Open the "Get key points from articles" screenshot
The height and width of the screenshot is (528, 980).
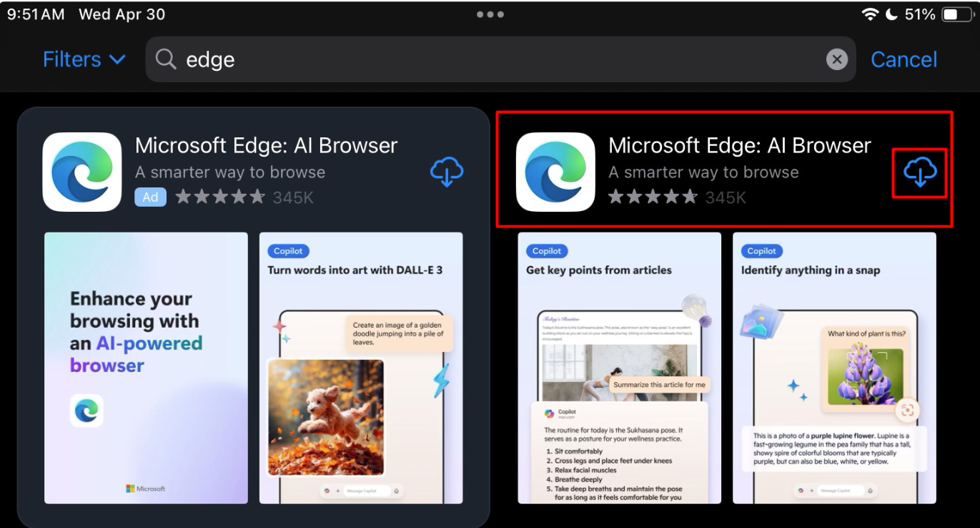(620, 368)
